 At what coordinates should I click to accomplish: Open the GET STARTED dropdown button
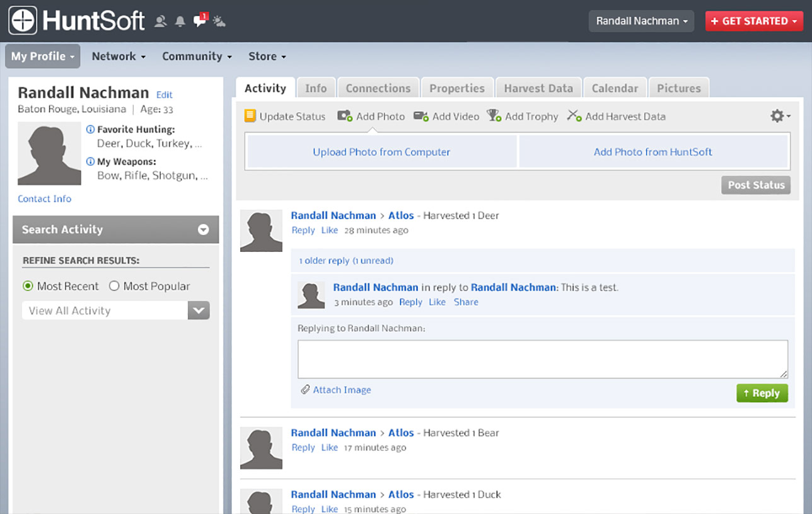coord(754,21)
